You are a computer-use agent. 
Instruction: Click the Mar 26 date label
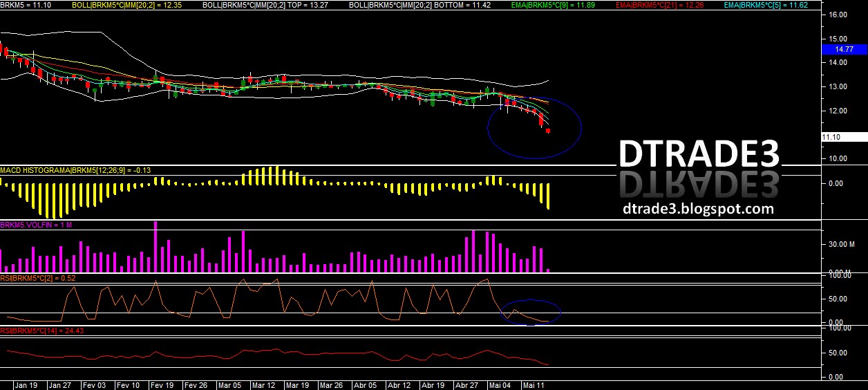point(331,384)
